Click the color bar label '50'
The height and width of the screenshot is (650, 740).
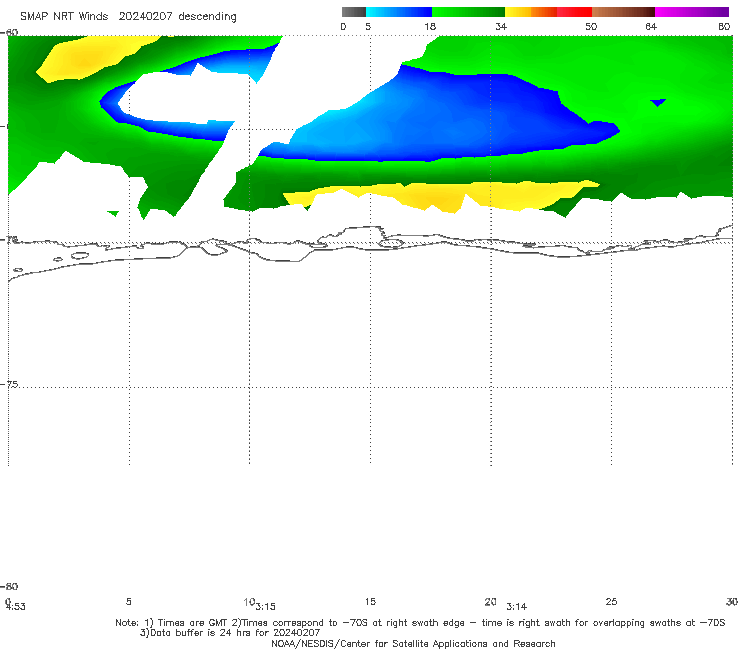(x=591, y=26)
